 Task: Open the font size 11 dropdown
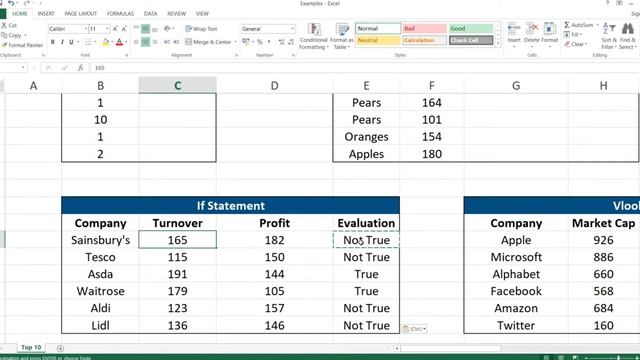pyautogui.click(x=107, y=29)
